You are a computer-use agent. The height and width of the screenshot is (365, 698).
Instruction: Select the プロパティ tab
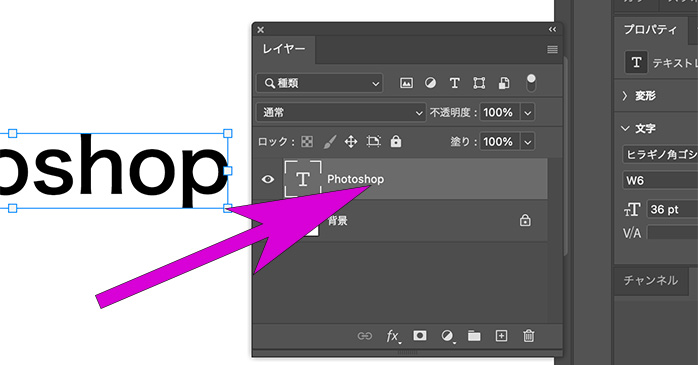point(650,30)
